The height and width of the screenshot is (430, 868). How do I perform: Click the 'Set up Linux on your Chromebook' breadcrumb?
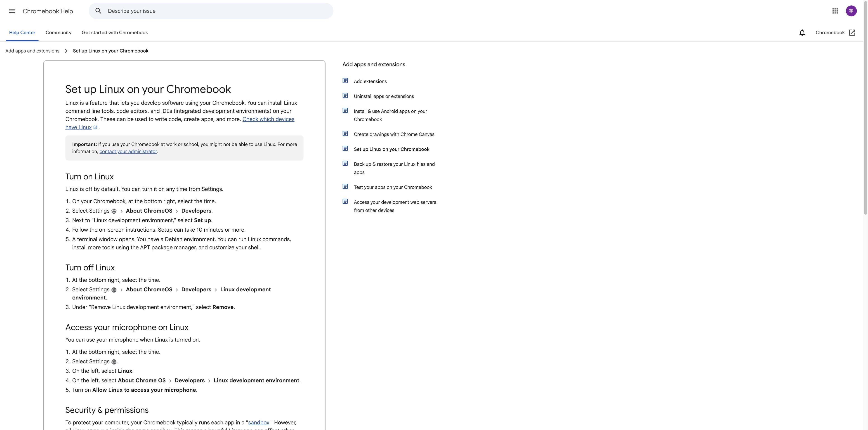[x=111, y=51]
